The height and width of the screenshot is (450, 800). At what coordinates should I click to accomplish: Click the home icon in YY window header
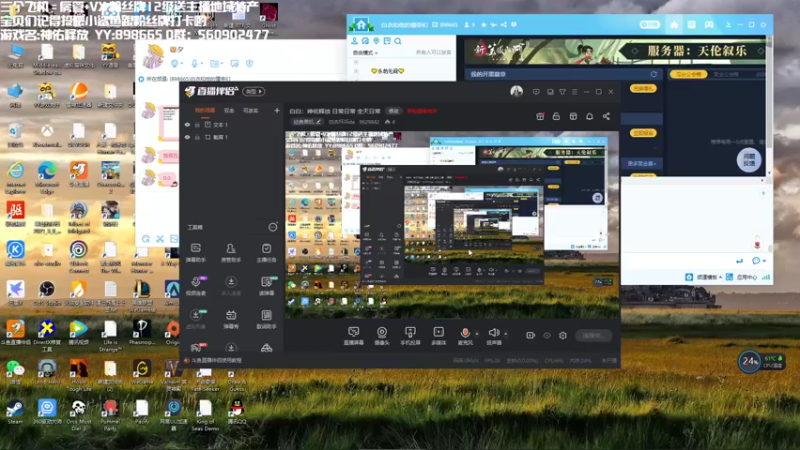tap(674, 24)
